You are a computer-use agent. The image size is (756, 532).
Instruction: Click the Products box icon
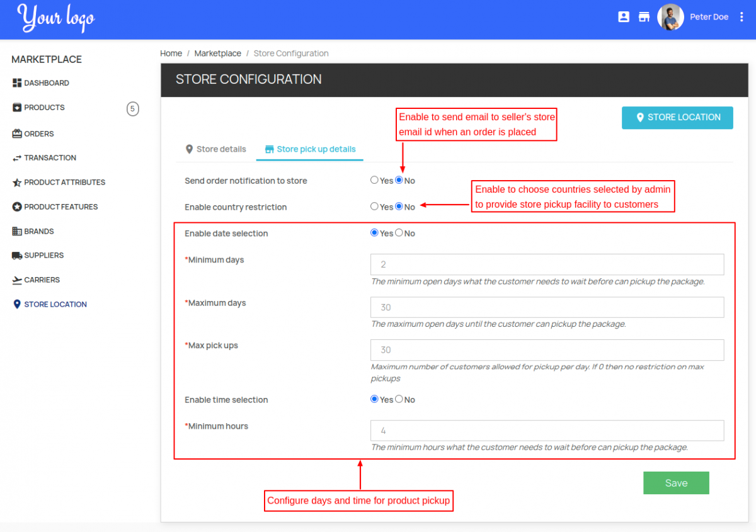(17, 108)
